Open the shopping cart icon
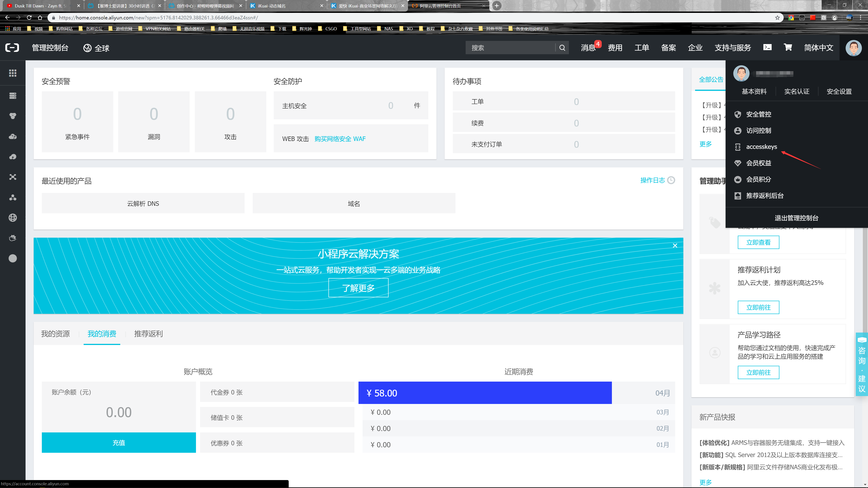This screenshot has height=488, width=868. point(788,47)
